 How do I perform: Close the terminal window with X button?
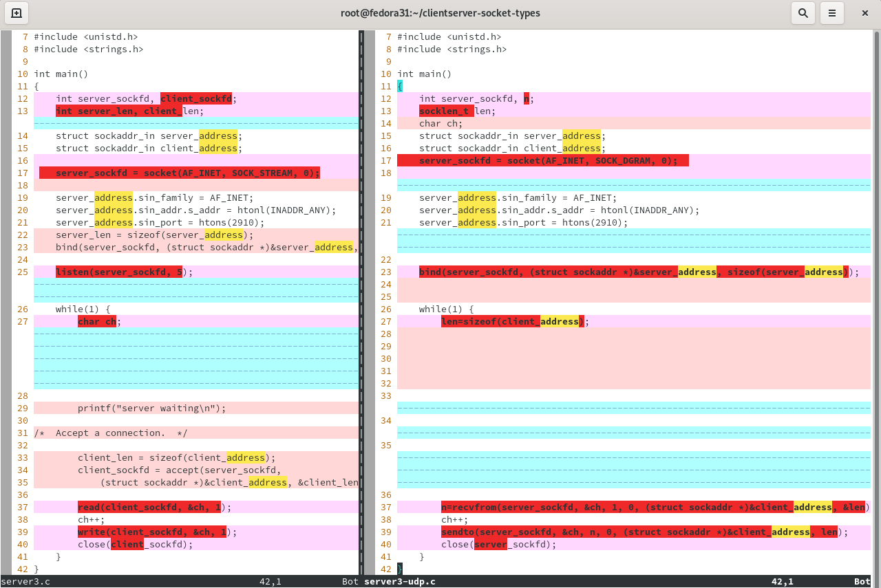[865, 13]
